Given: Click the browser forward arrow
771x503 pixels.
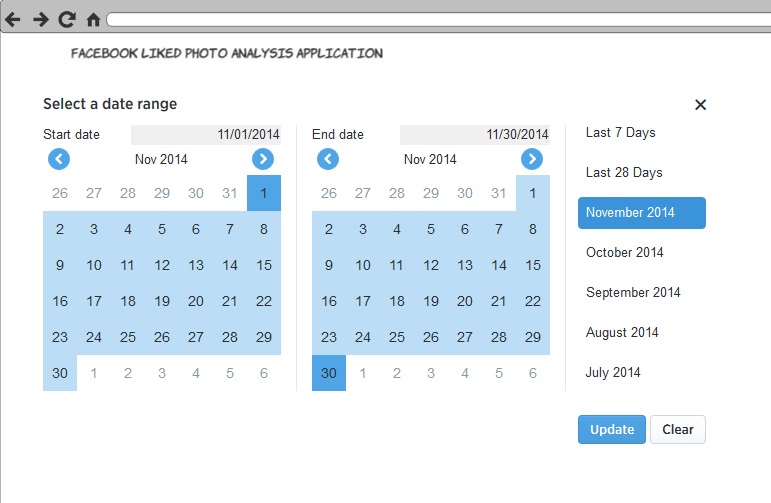Looking at the screenshot, I should [41, 20].
